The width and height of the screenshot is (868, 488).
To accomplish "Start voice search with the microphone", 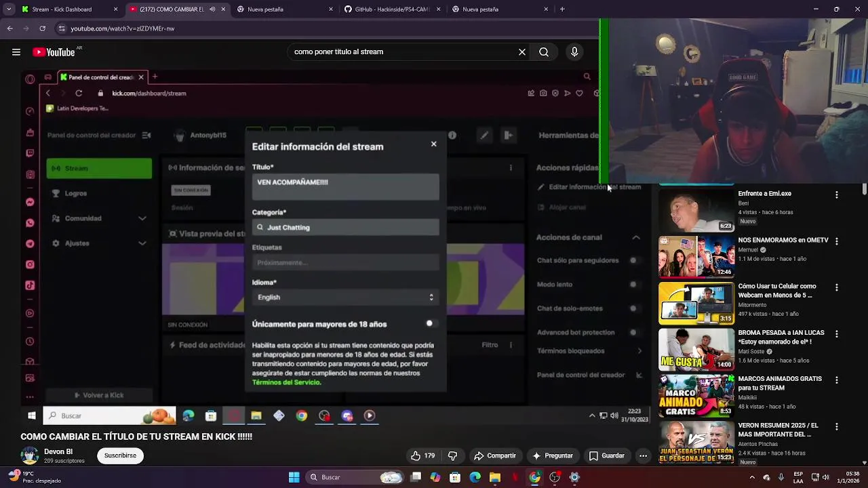I will click(574, 52).
